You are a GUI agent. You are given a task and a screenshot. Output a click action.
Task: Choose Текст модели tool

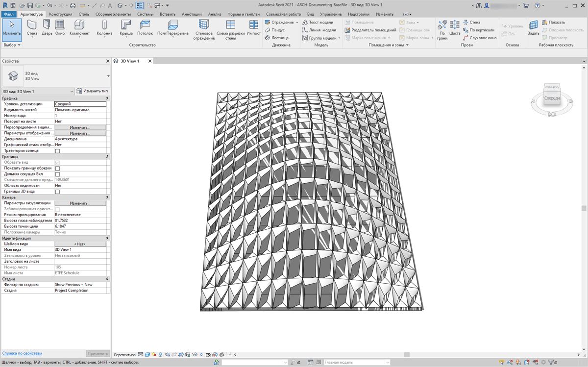point(318,23)
